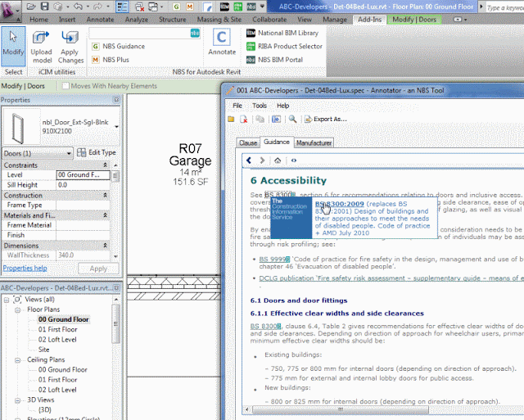Open the Collaborate ribbon tab
The width and height of the screenshot is (524, 420).
click(269, 20)
